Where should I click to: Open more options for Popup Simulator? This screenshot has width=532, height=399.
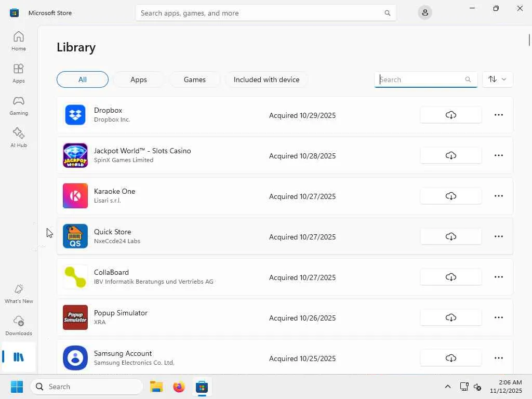coord(498,317)
